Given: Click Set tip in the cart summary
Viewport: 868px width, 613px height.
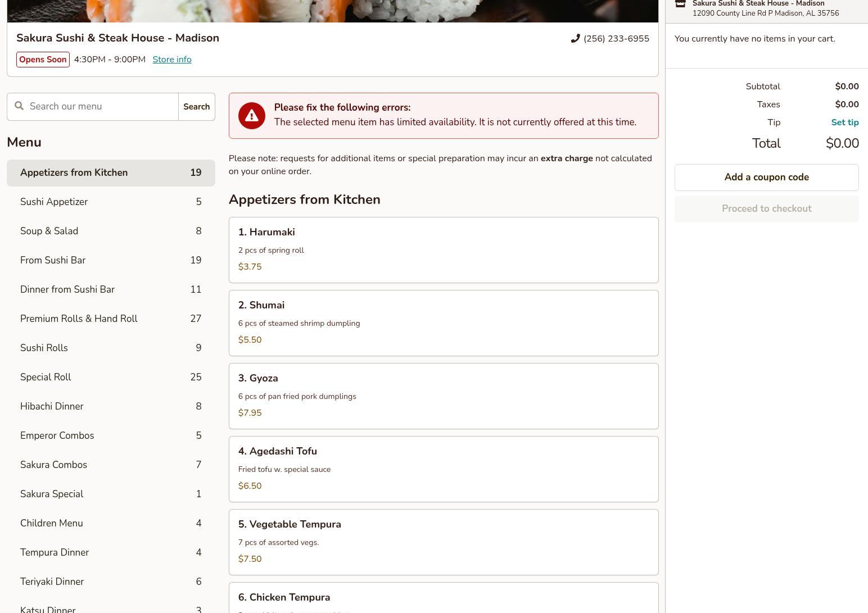Looking at the screenshot, I should click(844, 122).
